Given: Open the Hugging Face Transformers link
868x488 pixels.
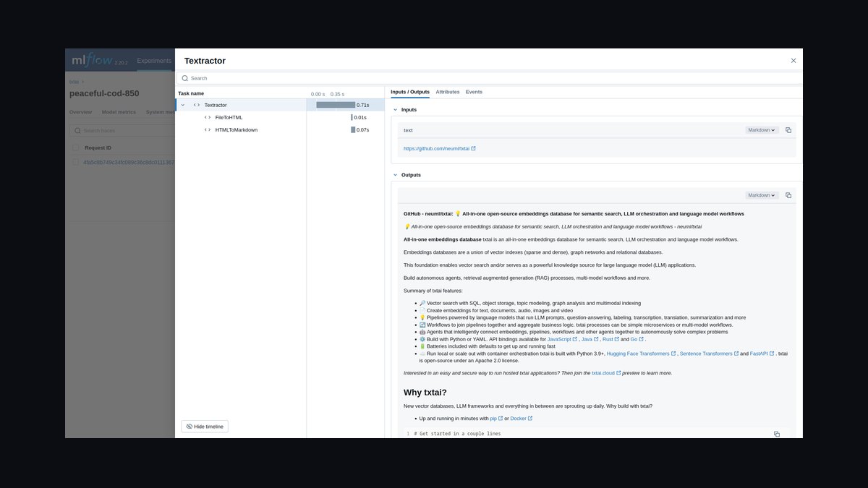Looking at the screenshot, I should (641, 354).
